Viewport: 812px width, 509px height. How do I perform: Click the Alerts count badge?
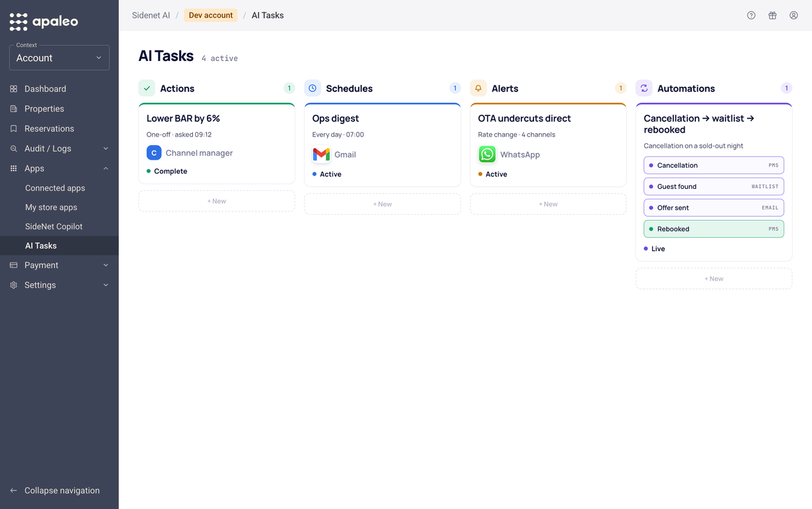tap(621, 88)
